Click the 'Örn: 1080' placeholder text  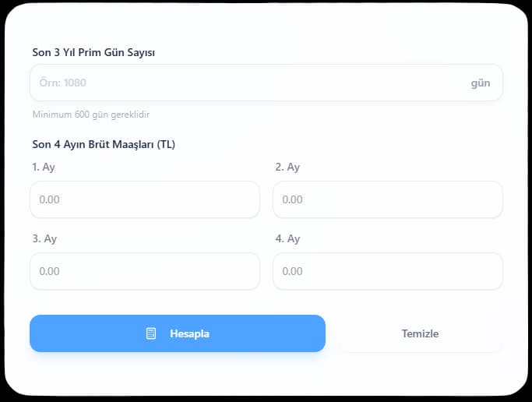(x=62, y=83)
